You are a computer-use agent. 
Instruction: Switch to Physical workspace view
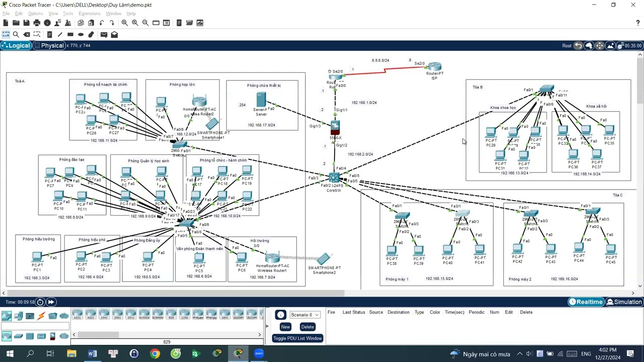point(49,45)
